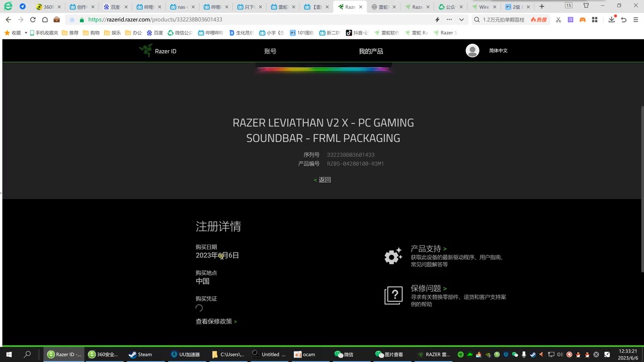Open the 我的产品 menu item
The width and height of the screenshot is (644, 362).
[x=371, y=51]
